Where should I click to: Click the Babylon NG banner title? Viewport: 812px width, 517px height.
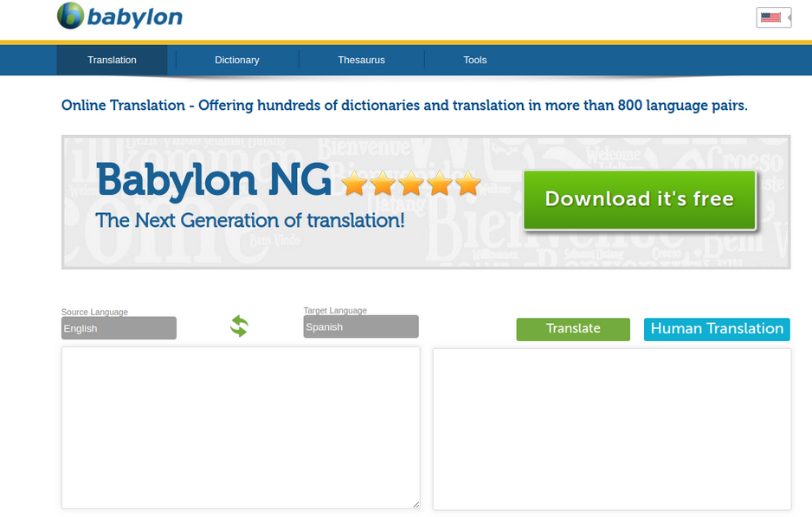[214, 180]
